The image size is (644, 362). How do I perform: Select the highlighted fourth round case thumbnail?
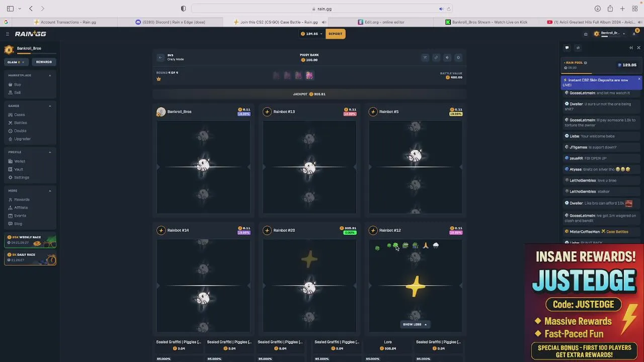(309, 75)
